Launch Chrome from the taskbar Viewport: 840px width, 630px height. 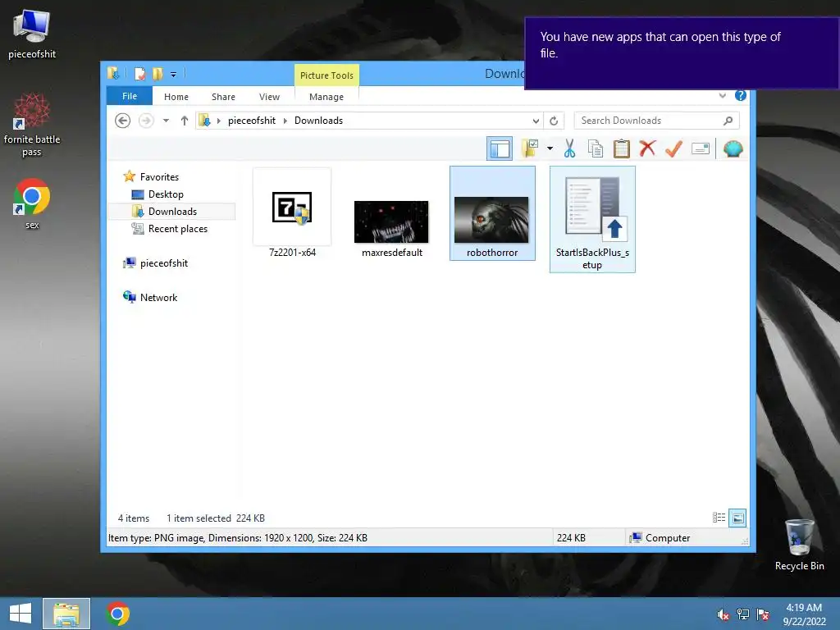[118, 614]
